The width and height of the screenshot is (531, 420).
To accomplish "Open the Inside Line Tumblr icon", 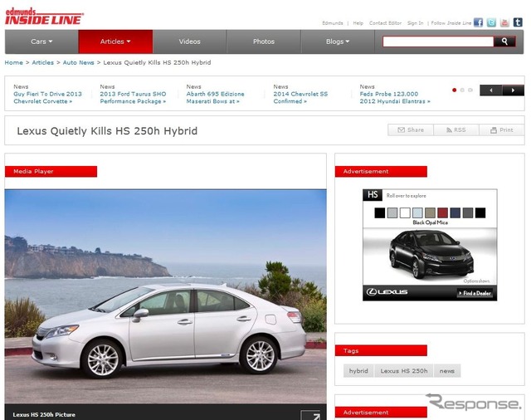I will click(518, 22).
